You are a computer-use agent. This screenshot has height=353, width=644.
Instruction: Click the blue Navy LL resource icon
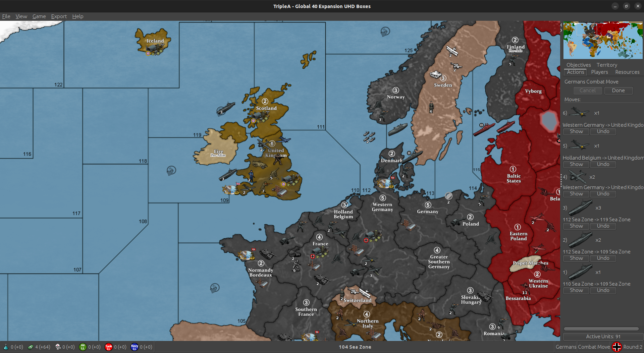(135, 347)
